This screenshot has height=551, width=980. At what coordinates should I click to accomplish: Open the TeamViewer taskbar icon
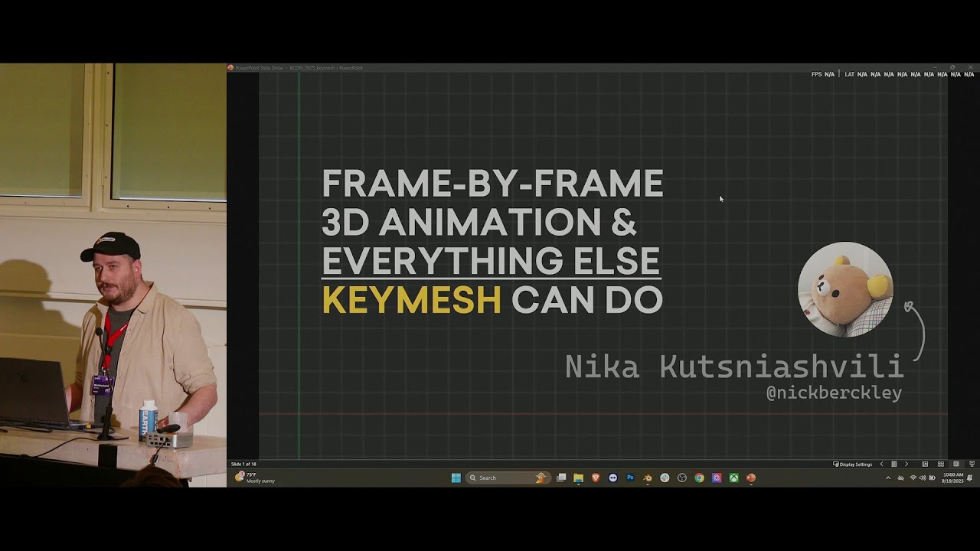coord(612,478)
